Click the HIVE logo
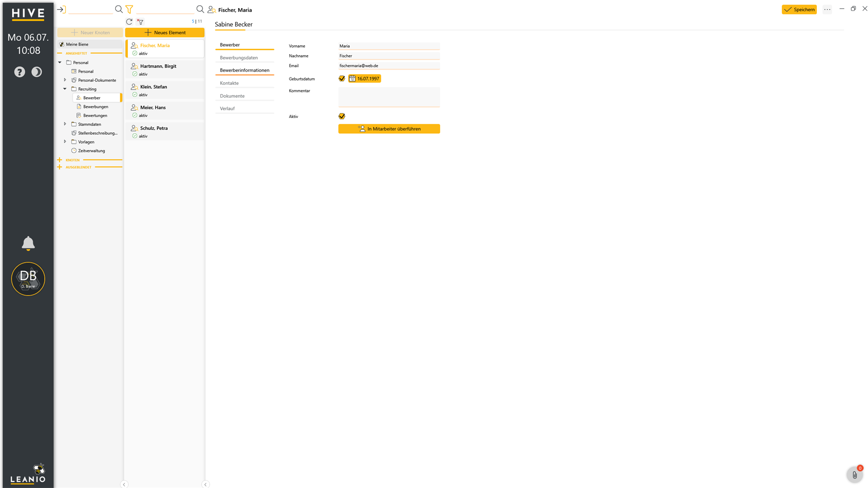Screen dimensions: 868x488 (28, 14)
